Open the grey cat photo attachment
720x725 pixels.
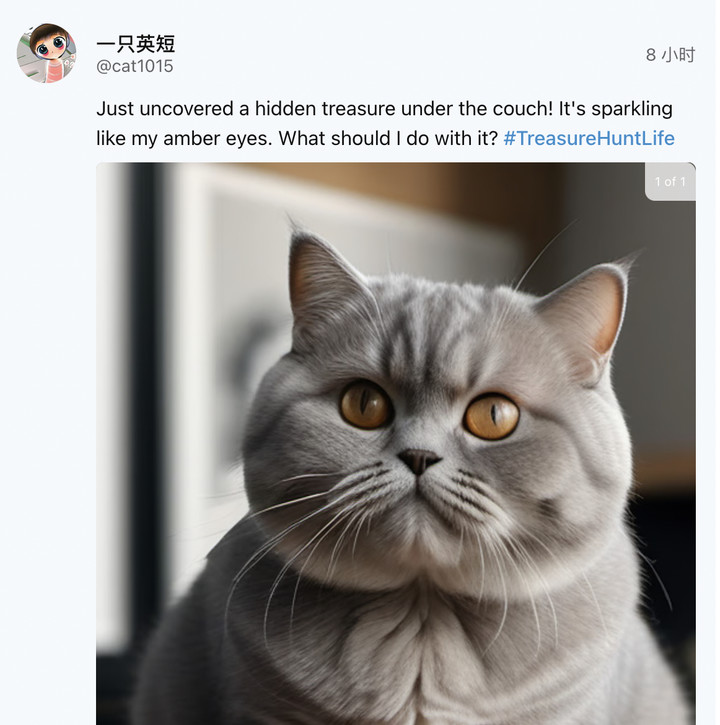coord(396,444)
